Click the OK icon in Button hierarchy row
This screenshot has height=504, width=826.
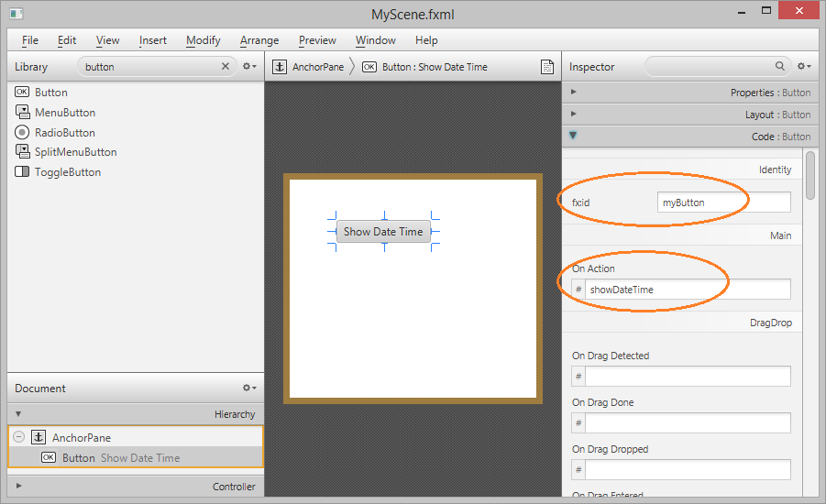pyautogui.click(x=49, y=457)
